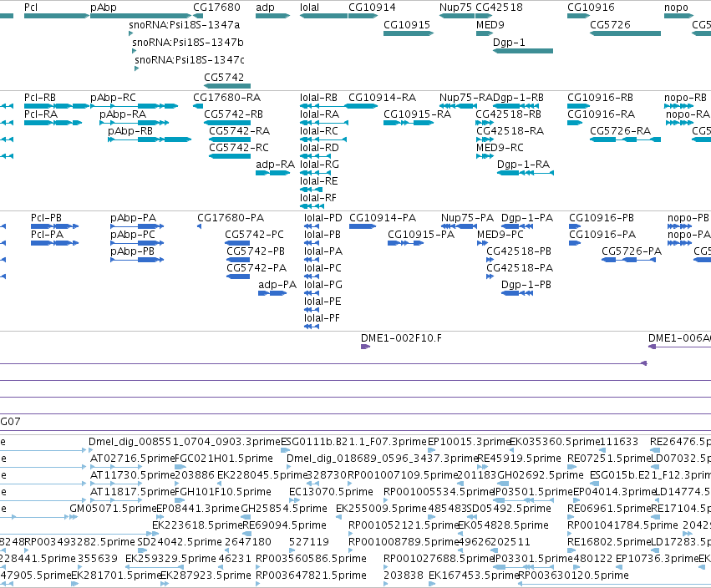Select protein Pcl-PB label
The height and width of the screenshot is (588, 711).
[x=46, y=218]
